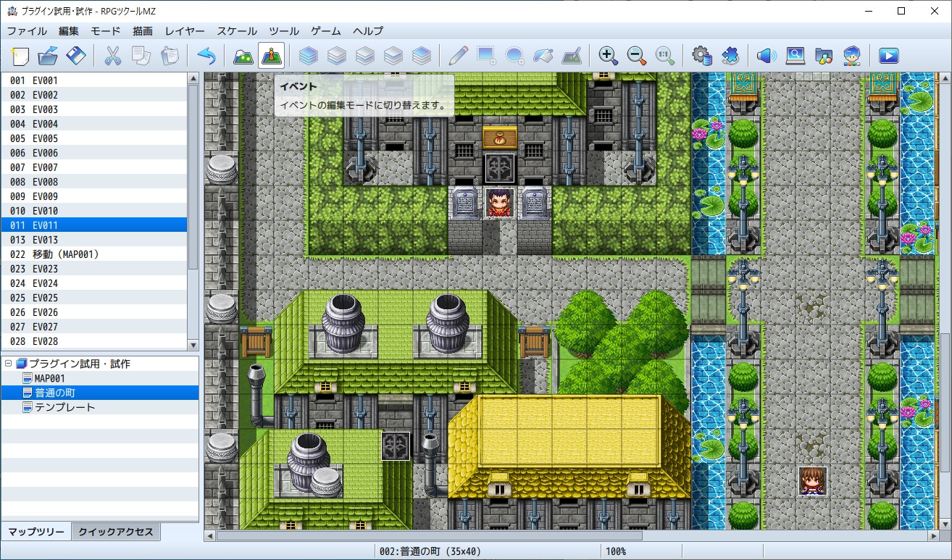
Task: Open the Plugin Manager puzzle icon
Action: (730, 56)
